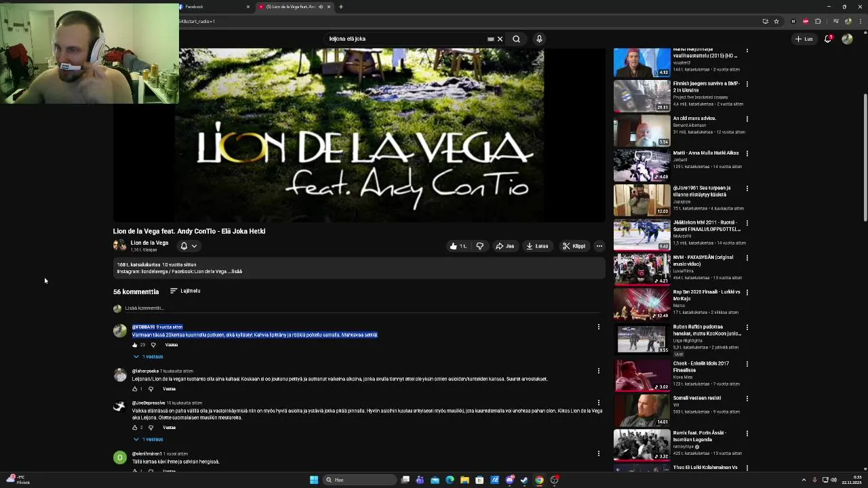This screenshot has width=868, height=488.
Task: Like the @lahenpoeka comment
Action: click(135, 389)
